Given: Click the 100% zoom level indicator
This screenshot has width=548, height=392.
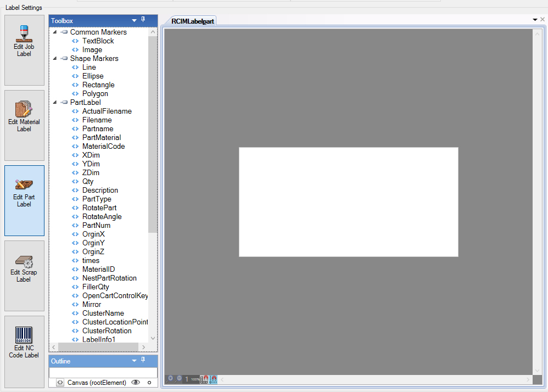Looking at the screenshot, I should 195,379.
